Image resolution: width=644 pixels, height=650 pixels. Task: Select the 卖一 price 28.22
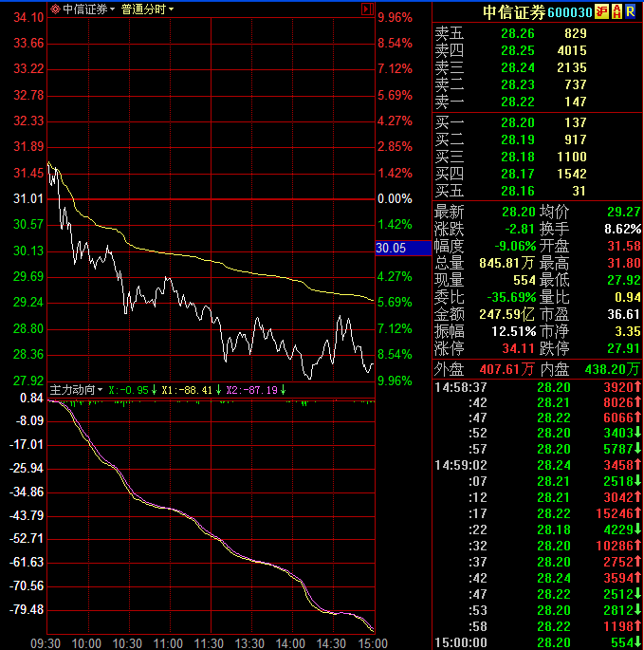click(x=518, y=102)
